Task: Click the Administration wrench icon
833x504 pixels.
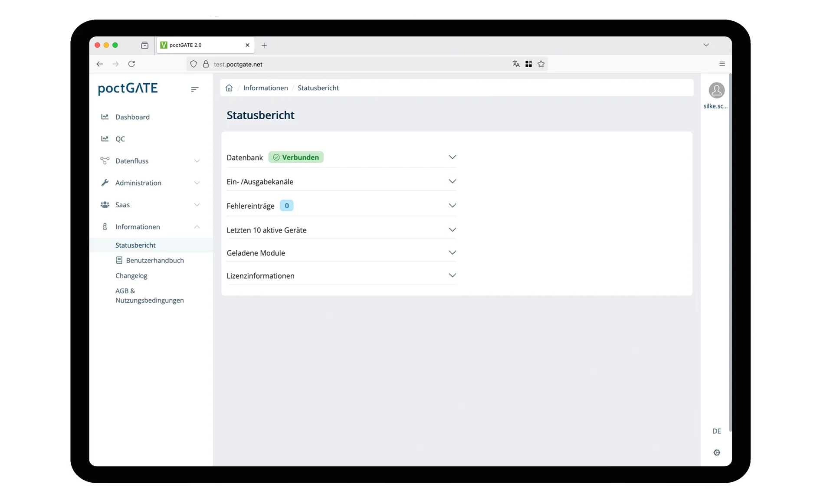Action: click(105, 183)
